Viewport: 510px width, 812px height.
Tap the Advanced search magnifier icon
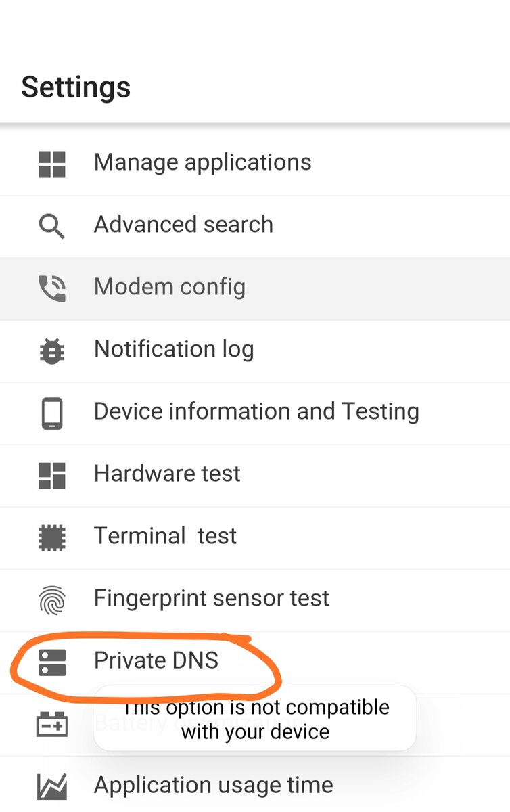(x=52, y=226)
